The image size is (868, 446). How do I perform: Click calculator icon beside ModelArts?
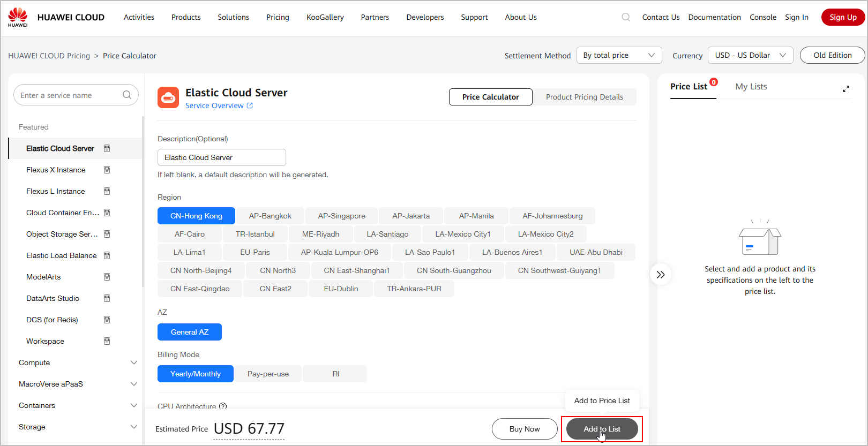coord(107,277)
